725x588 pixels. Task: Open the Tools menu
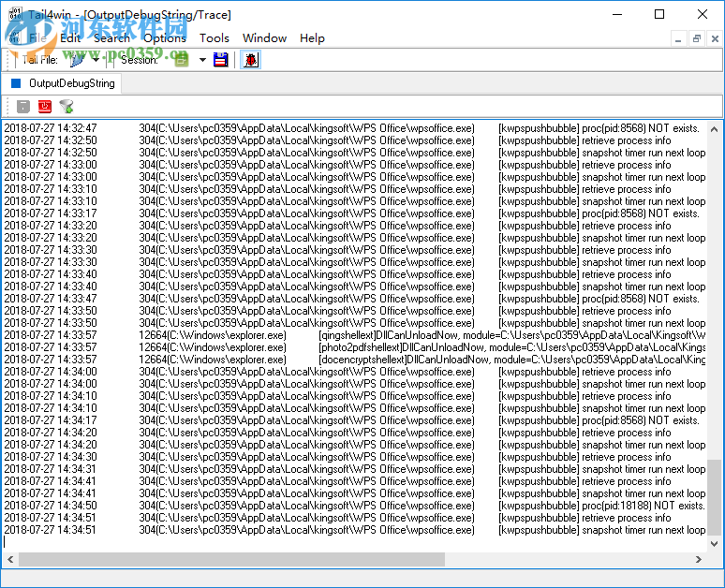point(215,37)
